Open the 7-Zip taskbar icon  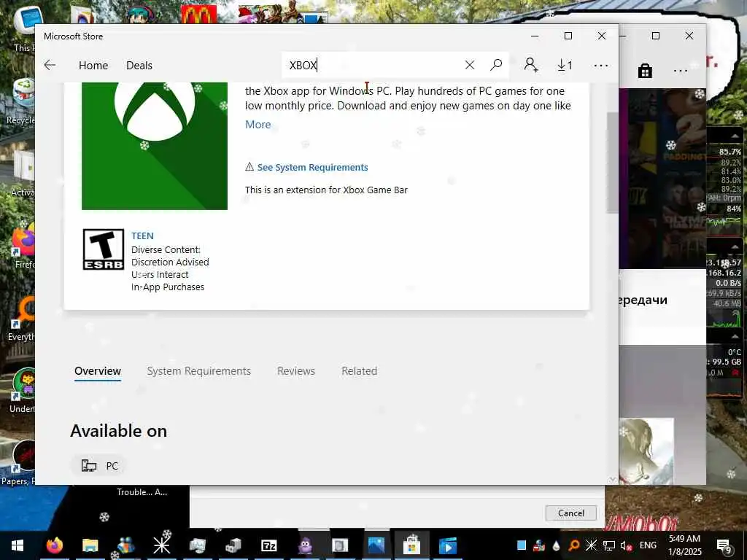269,545
